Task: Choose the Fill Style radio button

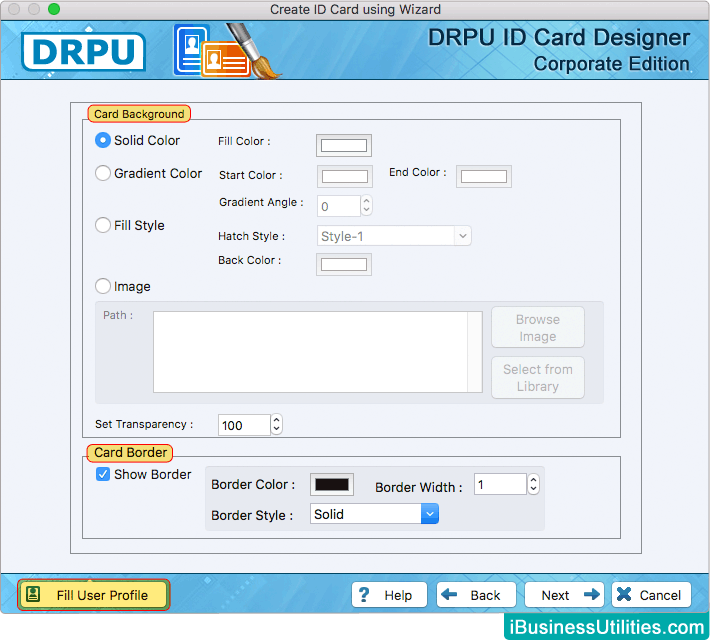Action: (103, 225)
